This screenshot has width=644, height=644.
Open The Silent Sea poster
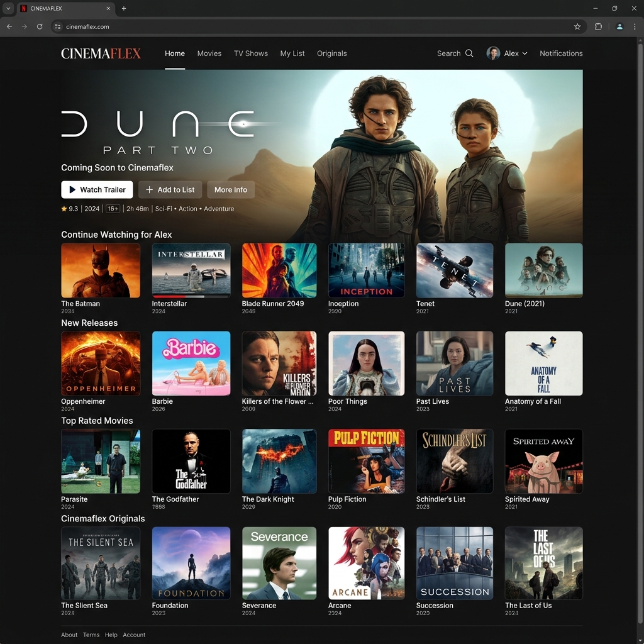tap(101, 563)
